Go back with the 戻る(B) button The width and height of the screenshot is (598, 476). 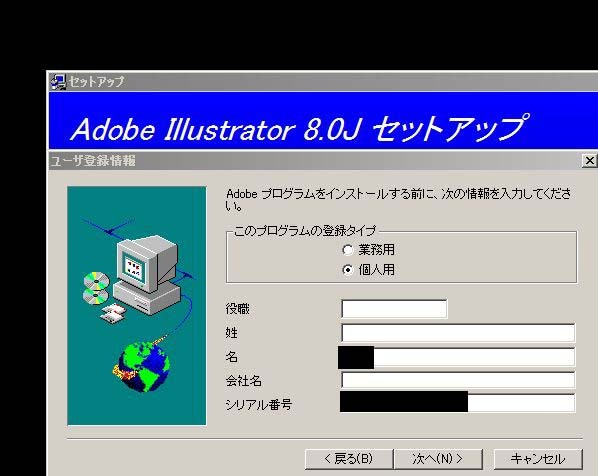(349, 459)
